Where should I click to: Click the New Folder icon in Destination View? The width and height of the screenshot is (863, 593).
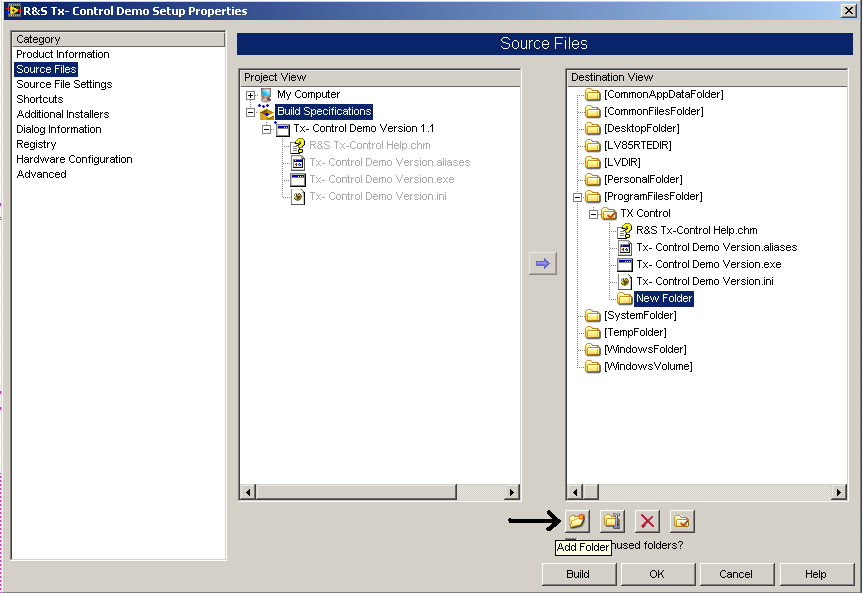click(625, 298)
